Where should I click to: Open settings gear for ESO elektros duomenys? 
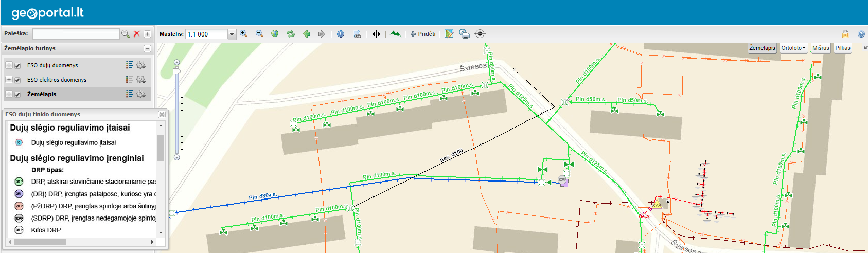pos(141,80)
